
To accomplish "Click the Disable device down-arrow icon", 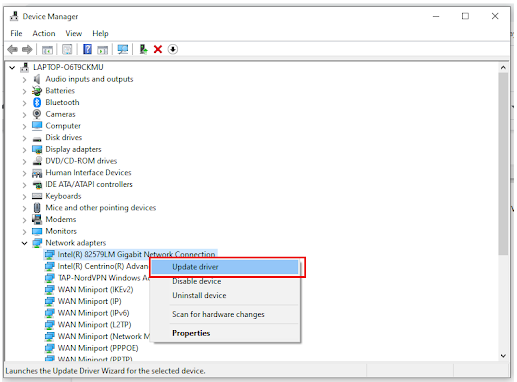I will click(x=173, y=49).
